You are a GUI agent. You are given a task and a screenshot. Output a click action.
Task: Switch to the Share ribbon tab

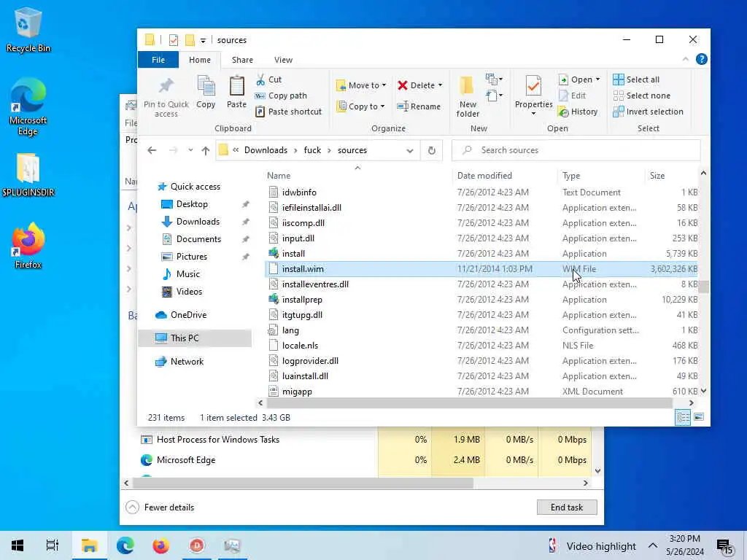242,60
